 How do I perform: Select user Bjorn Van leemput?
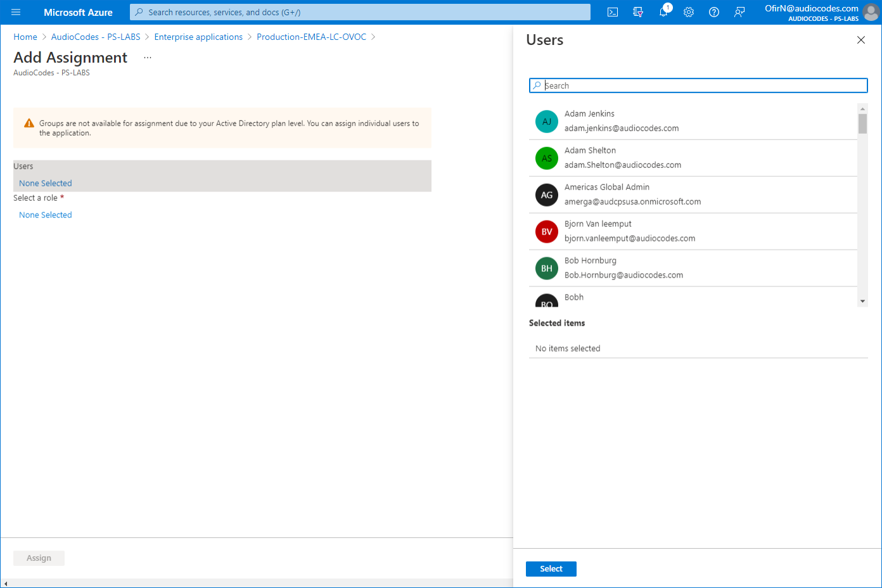coord(693,231)
